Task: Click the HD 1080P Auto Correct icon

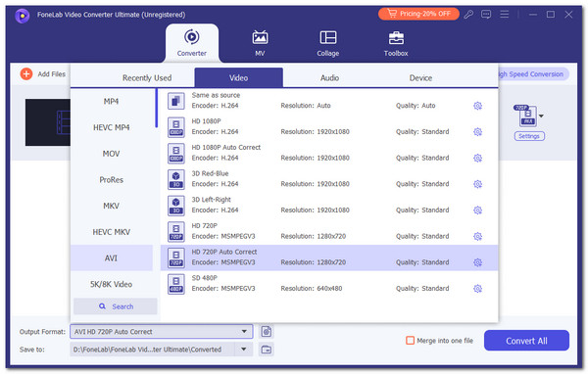Action: pyautogui.click(x=175, y=154)
